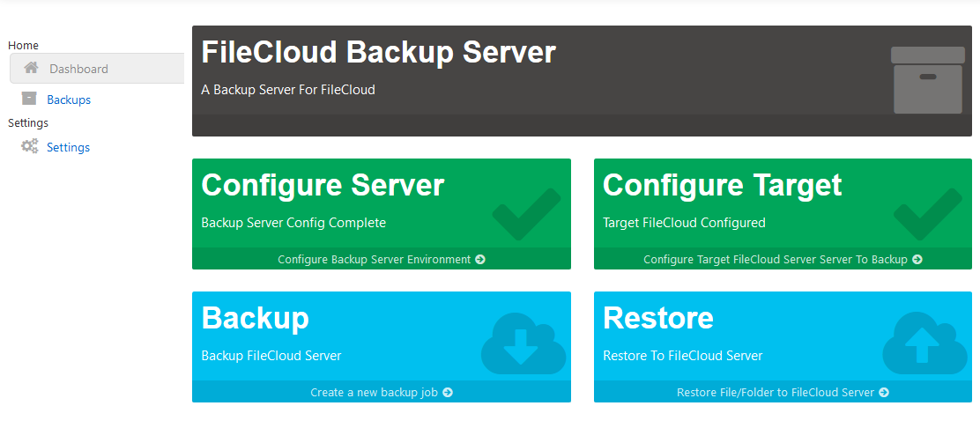Click the FileCloud Backup Server banner title
Screen dimensions: 980x428
378,52
